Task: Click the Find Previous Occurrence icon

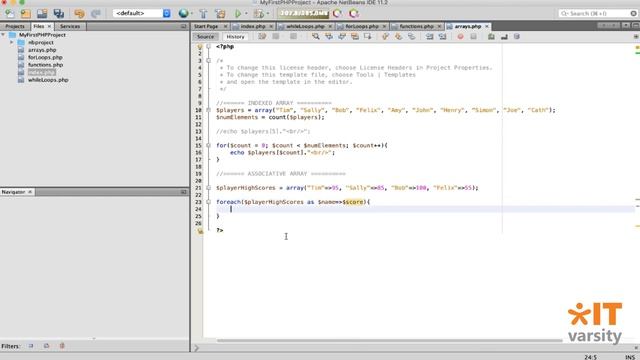Action: click(329, 37)
